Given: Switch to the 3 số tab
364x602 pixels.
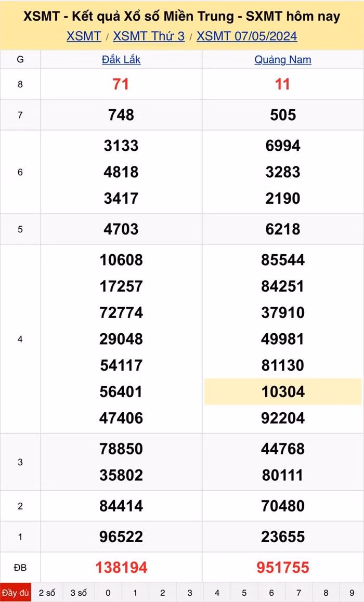Looking at the screenshot, I should (79, 593).
